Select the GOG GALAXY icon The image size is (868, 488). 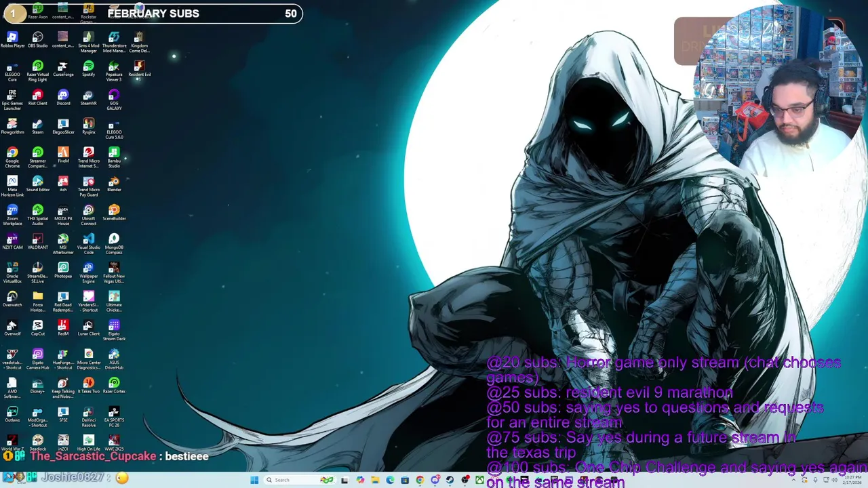pyautogui.click(x=114, y=100)
